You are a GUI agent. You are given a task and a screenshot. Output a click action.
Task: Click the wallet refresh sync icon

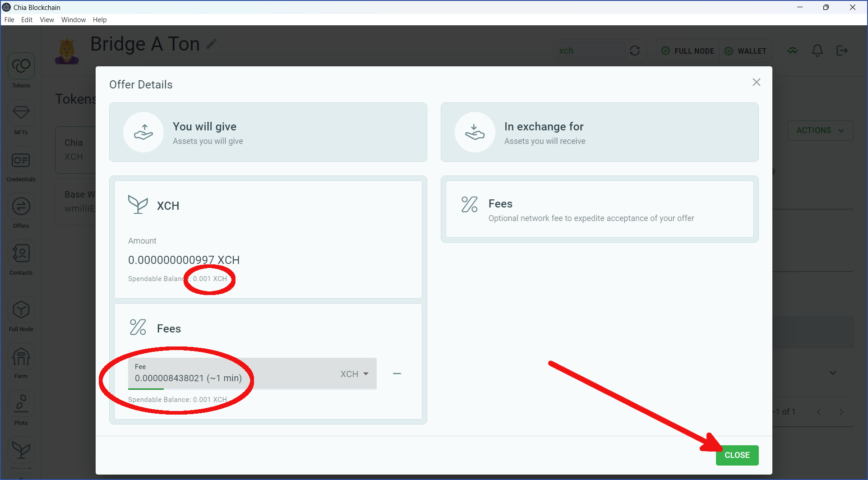click(x=635, y=51)
